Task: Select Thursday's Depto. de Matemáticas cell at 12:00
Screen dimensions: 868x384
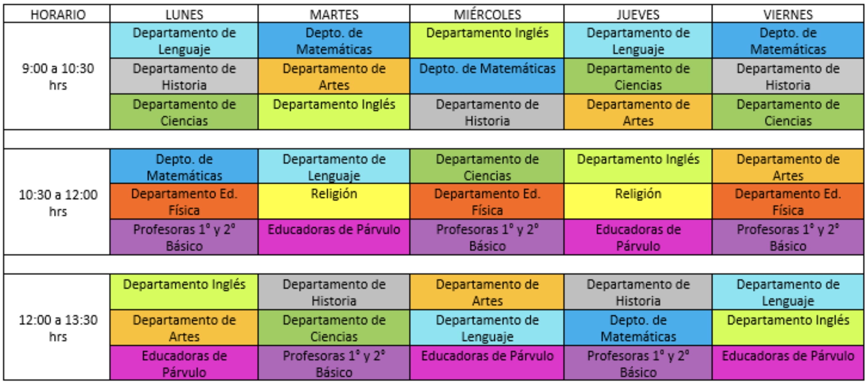Action: point(638,328)
